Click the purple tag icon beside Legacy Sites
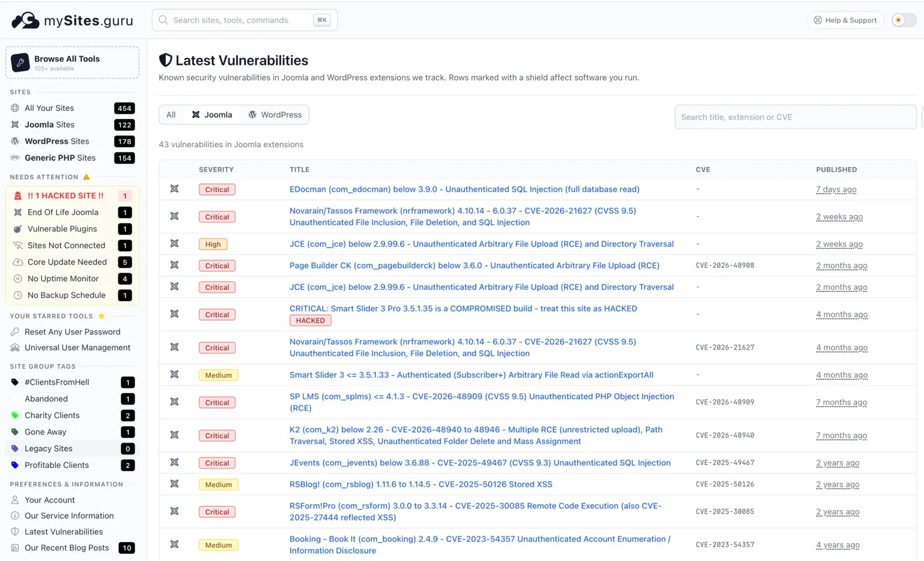Image resolution: width=924 pixels, height=561 pixels. coord(15,449)
